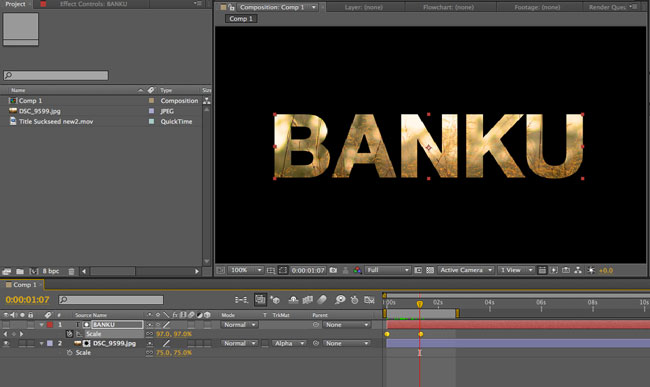This screenshot has height=387, width=650.
Task: Toggle visibility eye for BANKU layer
Action: click(x=6, y=324)
